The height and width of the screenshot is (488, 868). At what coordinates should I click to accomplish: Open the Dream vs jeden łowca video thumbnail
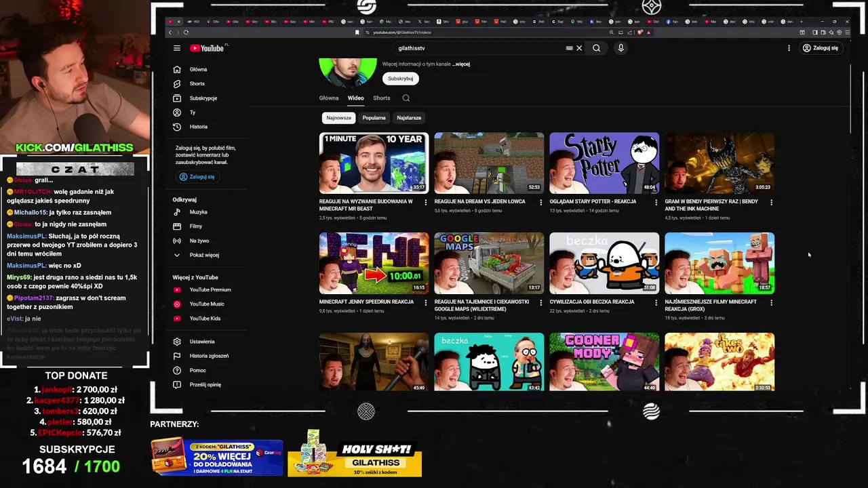pos(489,163)
